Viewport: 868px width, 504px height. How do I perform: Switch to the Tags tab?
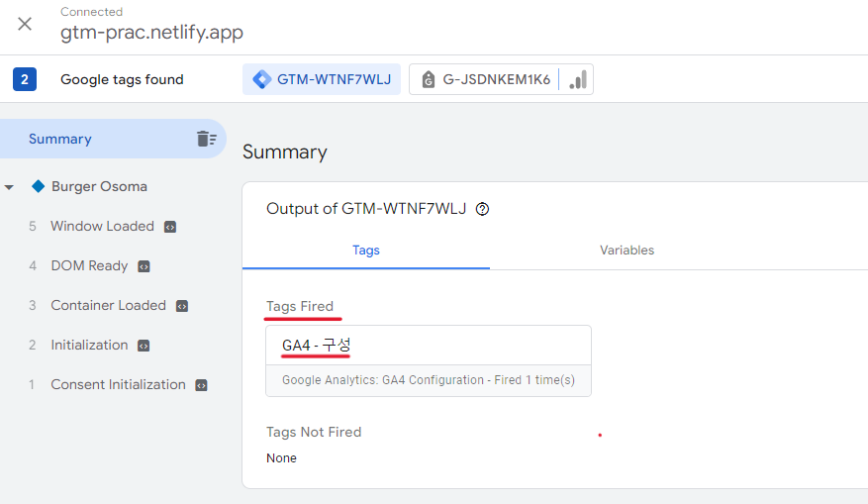366,251
